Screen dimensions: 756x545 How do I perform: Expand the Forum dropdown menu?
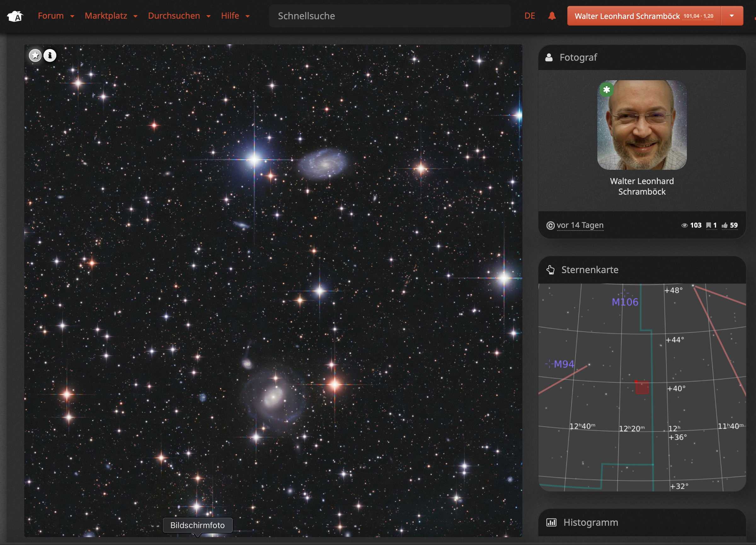pyautogui.click(x=56, y=16)
